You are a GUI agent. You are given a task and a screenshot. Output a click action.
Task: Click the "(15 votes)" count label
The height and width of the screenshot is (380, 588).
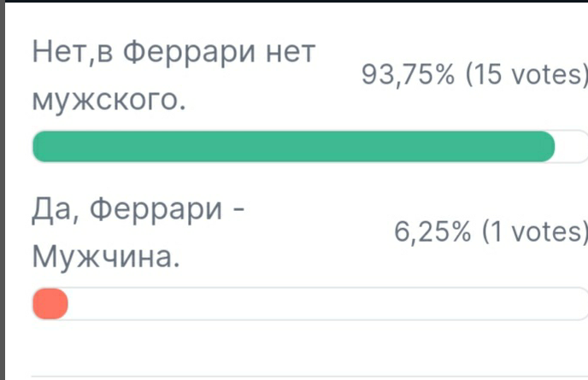pyautogui.click(x=526, y=74)
